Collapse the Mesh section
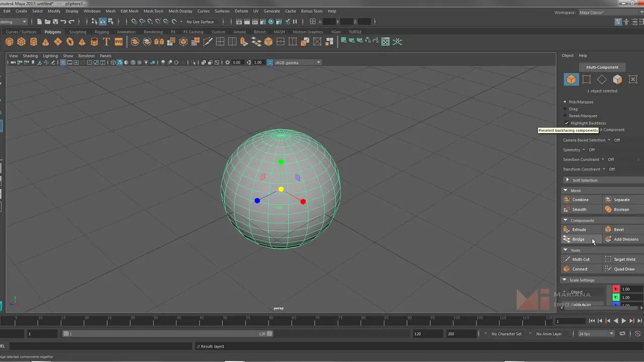 click(566, 191)
